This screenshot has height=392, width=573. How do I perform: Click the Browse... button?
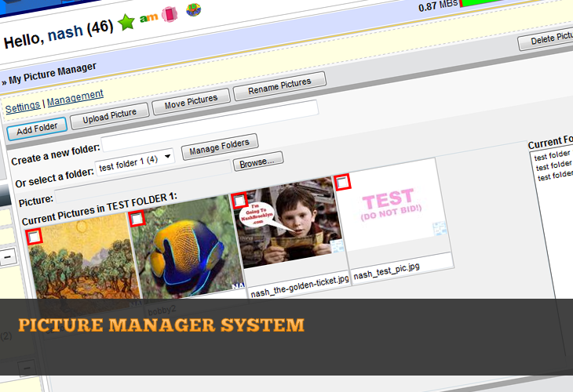[x=258, y=162]
